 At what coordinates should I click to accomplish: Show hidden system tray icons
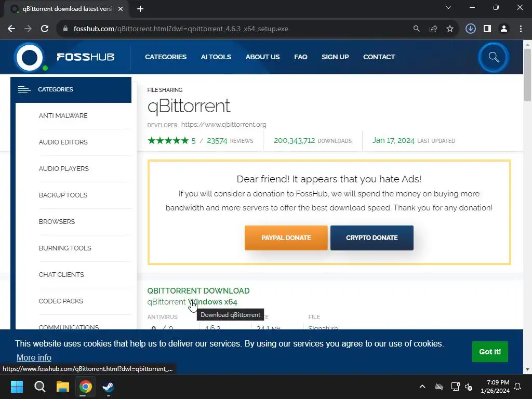pos(422,387)
